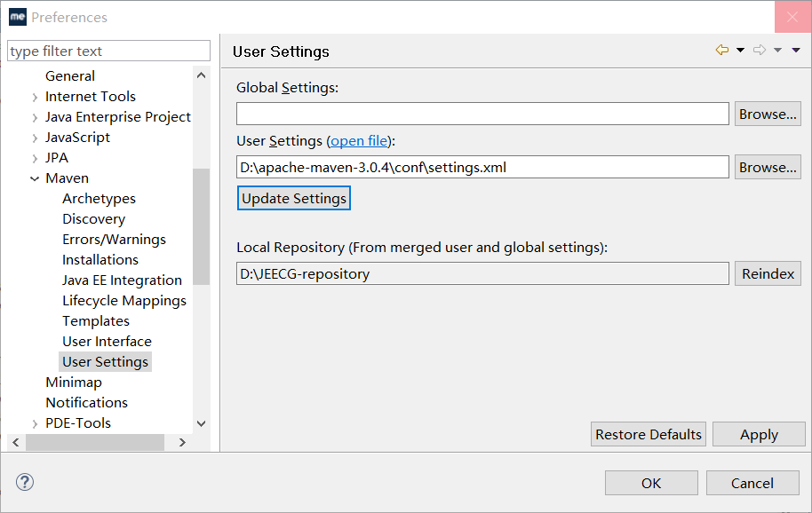Click the open file link

click(x=359, y=140)
